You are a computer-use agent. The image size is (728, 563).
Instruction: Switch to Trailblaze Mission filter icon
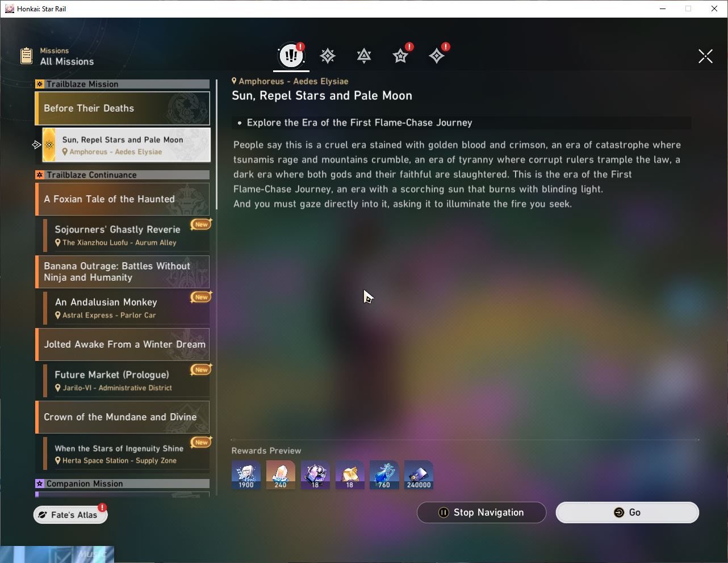(x=328, y=56)
